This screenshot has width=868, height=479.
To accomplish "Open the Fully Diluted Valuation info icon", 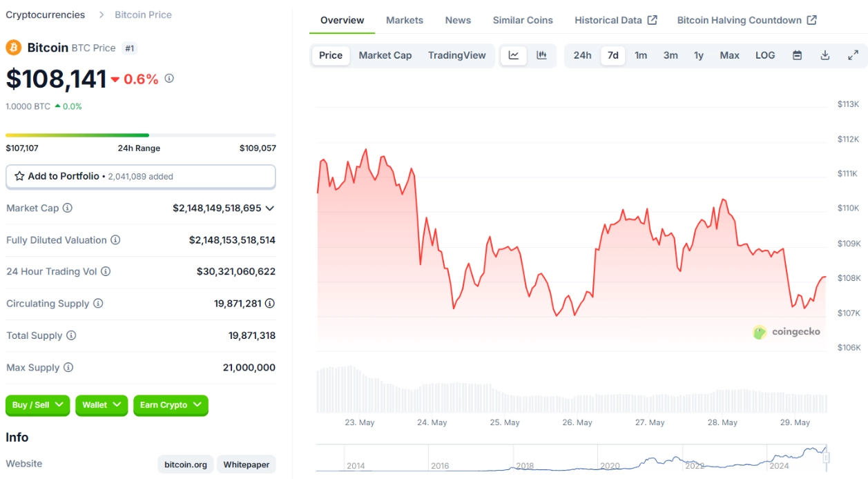I will [x=115, y=240].
